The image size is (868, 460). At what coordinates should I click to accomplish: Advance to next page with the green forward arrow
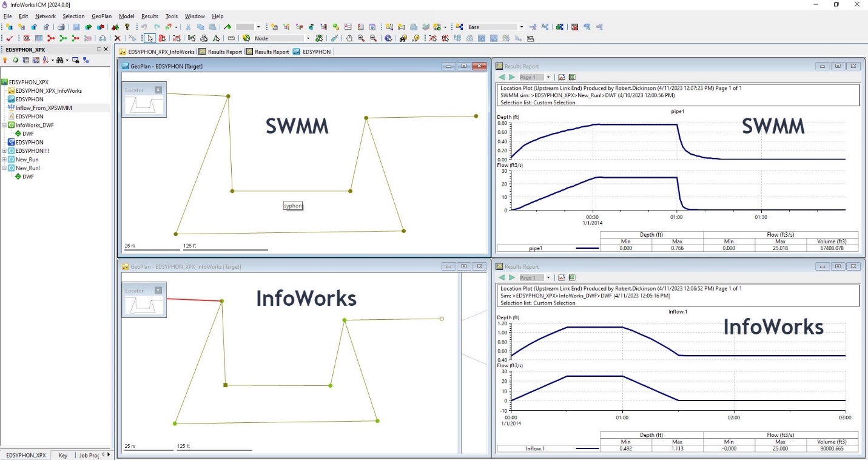(x=511, y=77)
